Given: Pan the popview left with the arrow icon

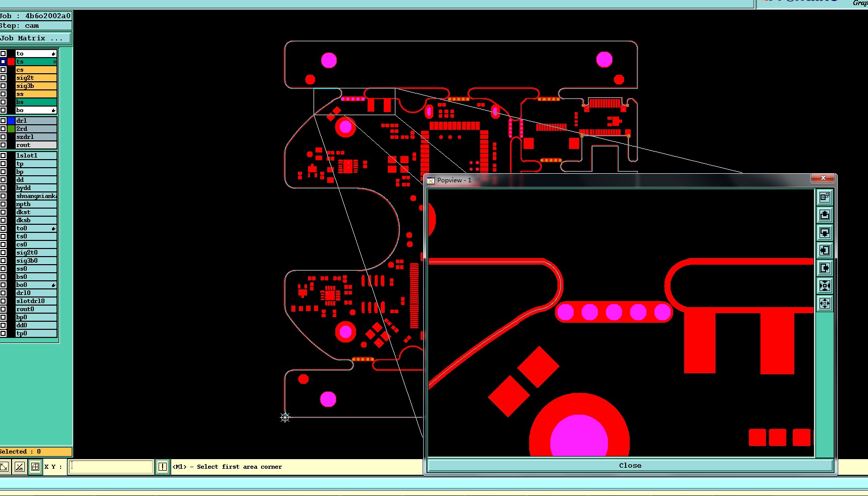Looking at the screenshot, I should (x=825, y=250).
